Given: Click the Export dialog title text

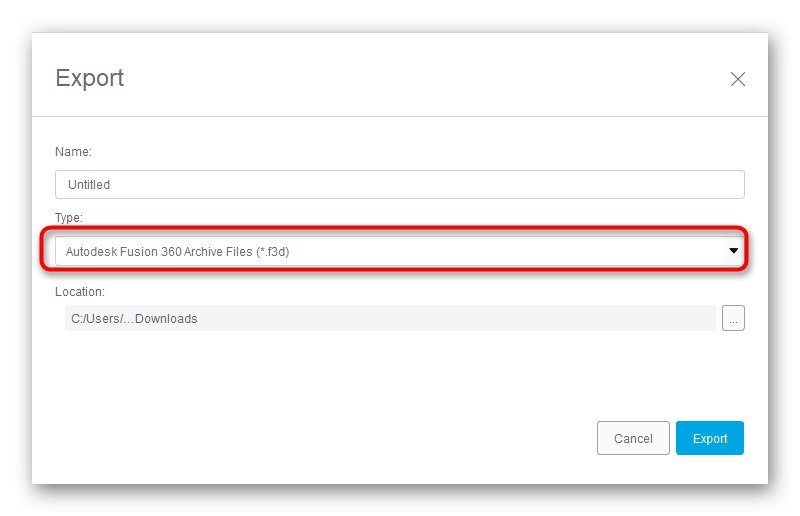Looking at the screenshot, I should click(x=90, y=78).
